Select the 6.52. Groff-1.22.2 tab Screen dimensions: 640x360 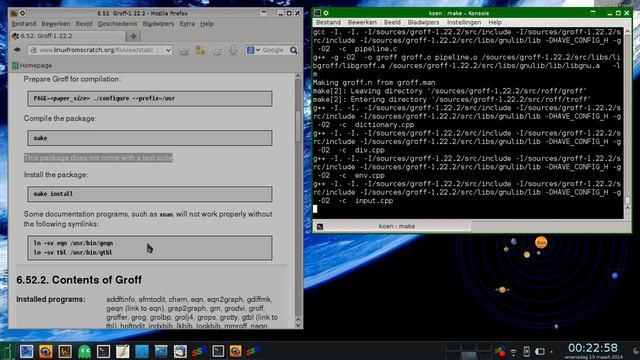[x=67, y=36]
